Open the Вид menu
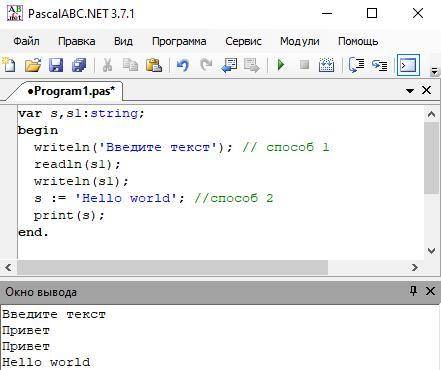The image size is (441, 370). (x=123, y=41)
